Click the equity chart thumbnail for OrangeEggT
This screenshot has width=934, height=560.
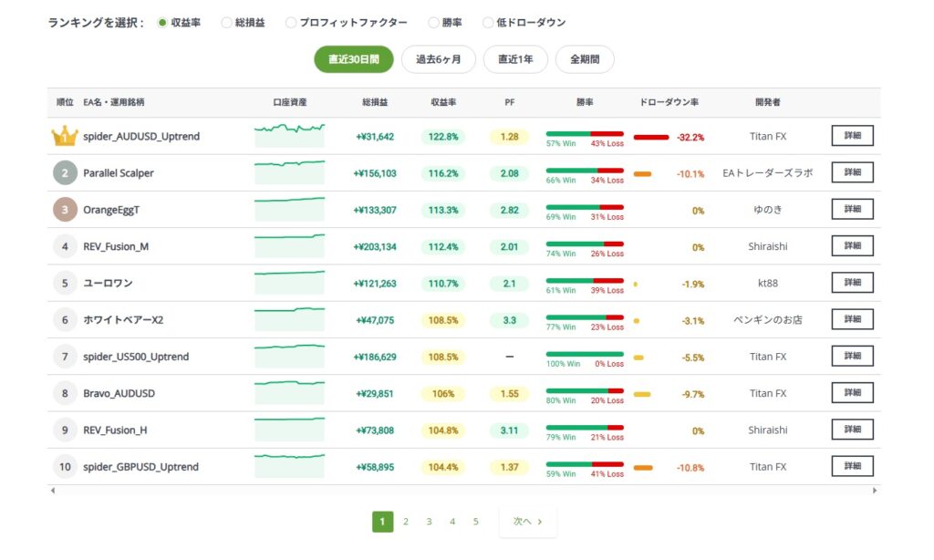coord(289,209)
